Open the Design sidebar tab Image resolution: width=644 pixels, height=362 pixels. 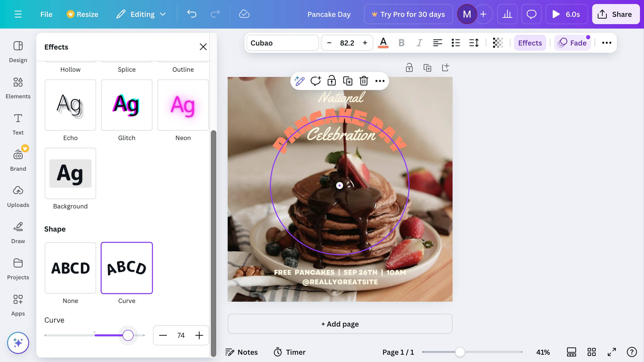pyautogui.click(x=18, y=52)
